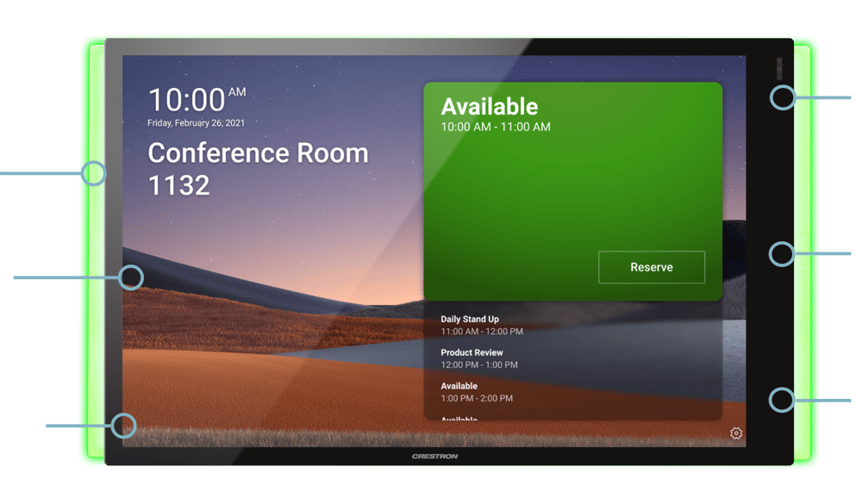The width and height of the screenshot is (856, 504).
Task: Click the 10:00 AM - 11:00 AM time range
Action: coord(496,128)
